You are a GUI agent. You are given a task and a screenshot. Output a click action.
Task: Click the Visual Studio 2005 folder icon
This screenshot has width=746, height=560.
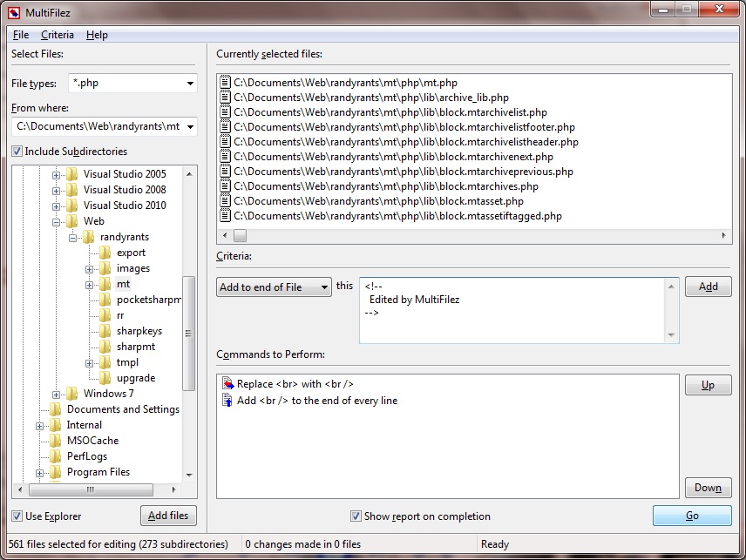point(71,174)
